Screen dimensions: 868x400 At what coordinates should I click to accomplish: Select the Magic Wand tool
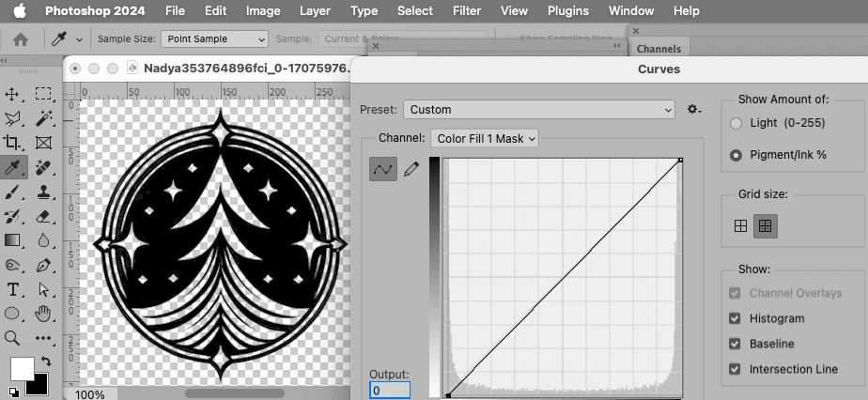click(x=43, y=118)
